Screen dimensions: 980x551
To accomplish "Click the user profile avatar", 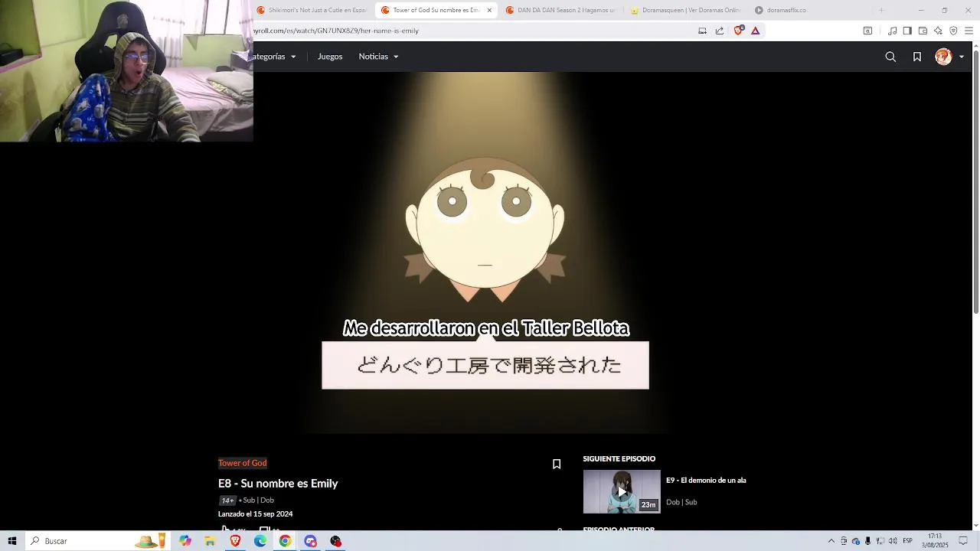I will point(943,57).
